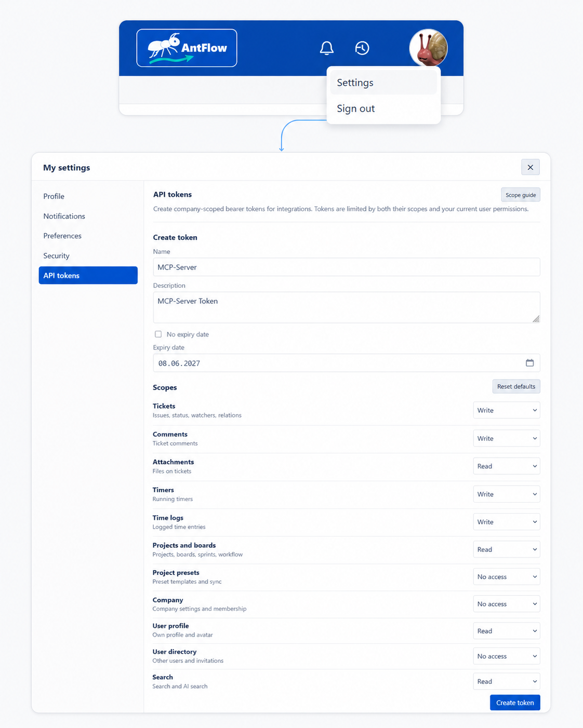583x728 pixels.
Task: Open the history clock icon
Action: click(x=362, y=48)
